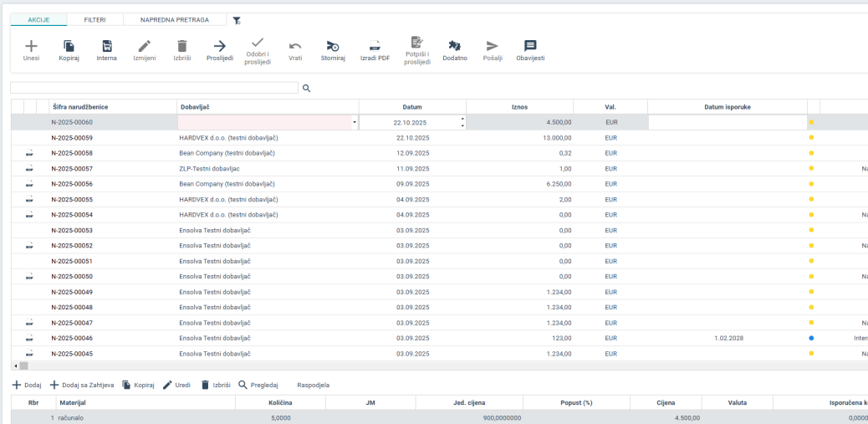Open the Dodatno puzzle icon
Screen dimensions: 868x424
[x=455, y=47]
